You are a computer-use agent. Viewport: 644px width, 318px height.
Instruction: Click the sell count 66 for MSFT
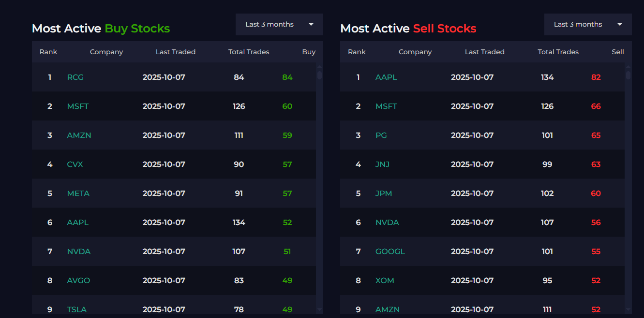coord(596,106)
